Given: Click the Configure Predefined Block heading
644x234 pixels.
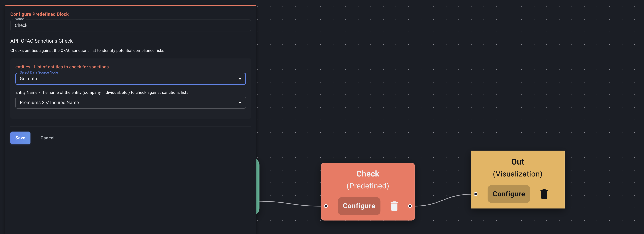Looking at the screenshot, I should point(39,14).
